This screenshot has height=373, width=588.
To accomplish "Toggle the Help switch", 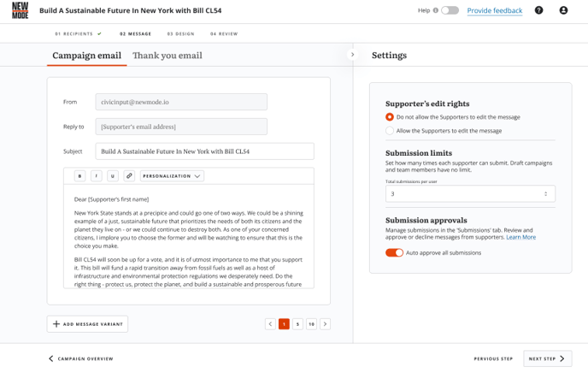I will 450,10.
